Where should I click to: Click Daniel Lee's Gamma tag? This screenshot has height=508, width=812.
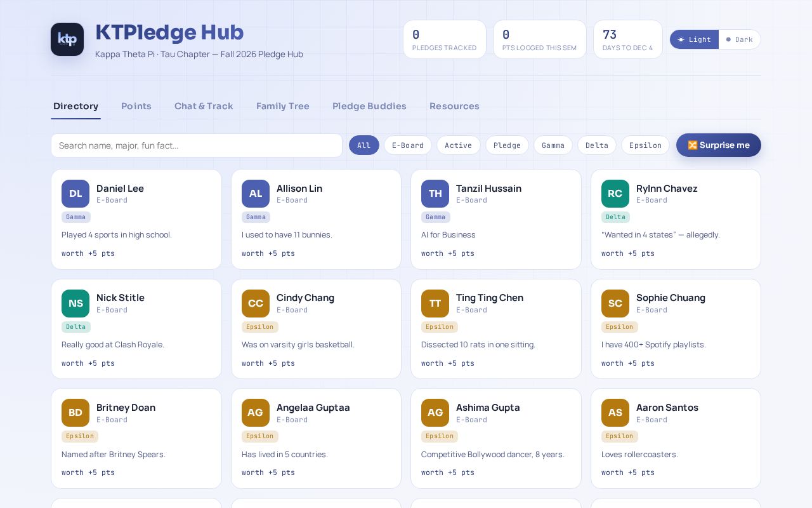click(x=76, y=217)
